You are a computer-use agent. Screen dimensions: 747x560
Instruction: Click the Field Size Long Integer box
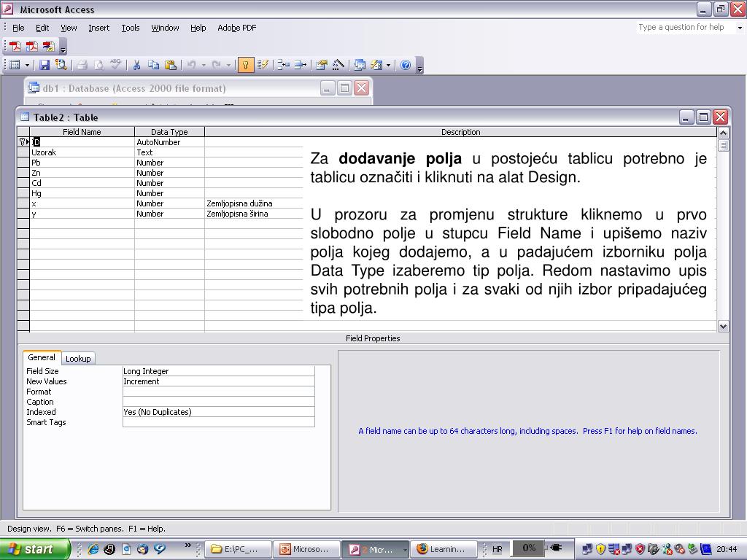(x=219, y=371)
